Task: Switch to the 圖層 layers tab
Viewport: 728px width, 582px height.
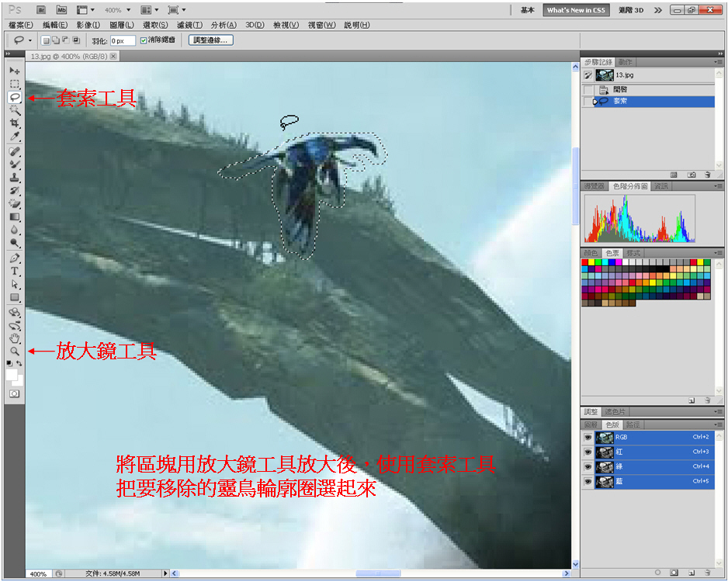Action: pos(591,424)
